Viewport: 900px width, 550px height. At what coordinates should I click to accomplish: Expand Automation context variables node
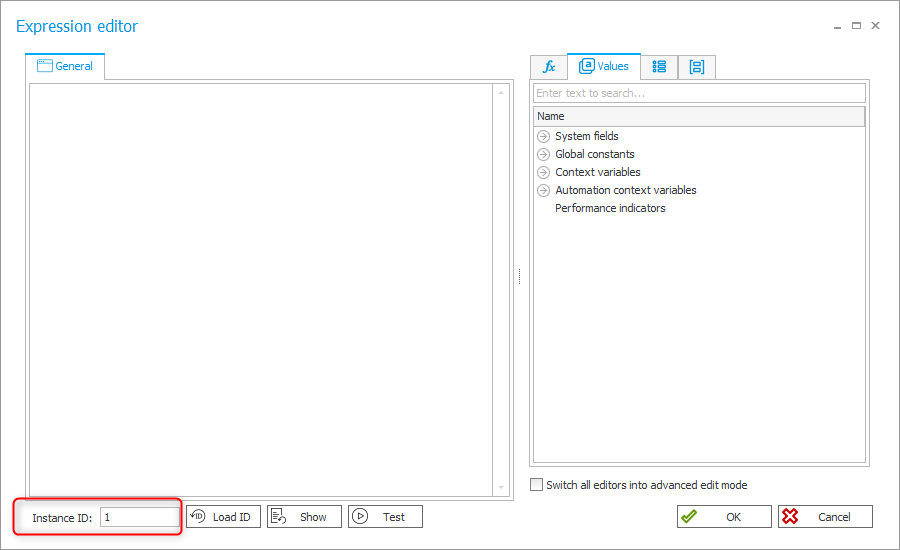pyautogui.click(x=544, y=190)
